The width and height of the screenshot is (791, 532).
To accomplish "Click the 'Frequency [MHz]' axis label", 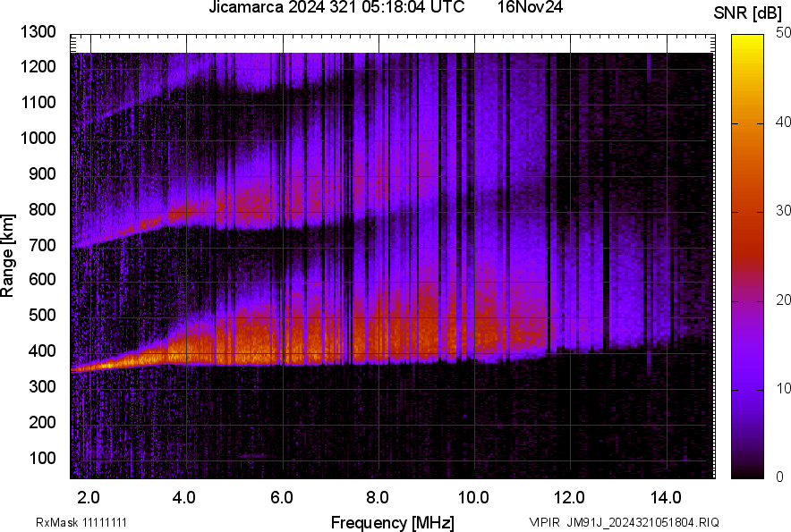I will 392,522.
